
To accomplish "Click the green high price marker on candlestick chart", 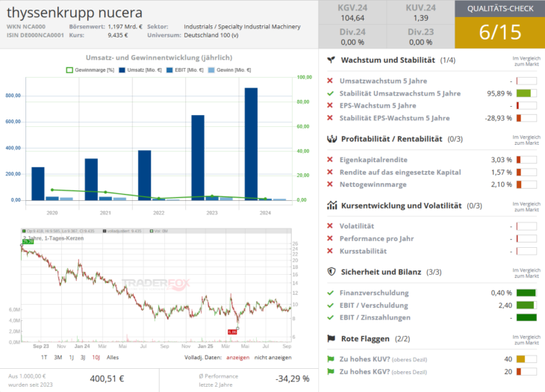I will pos(28,241).
